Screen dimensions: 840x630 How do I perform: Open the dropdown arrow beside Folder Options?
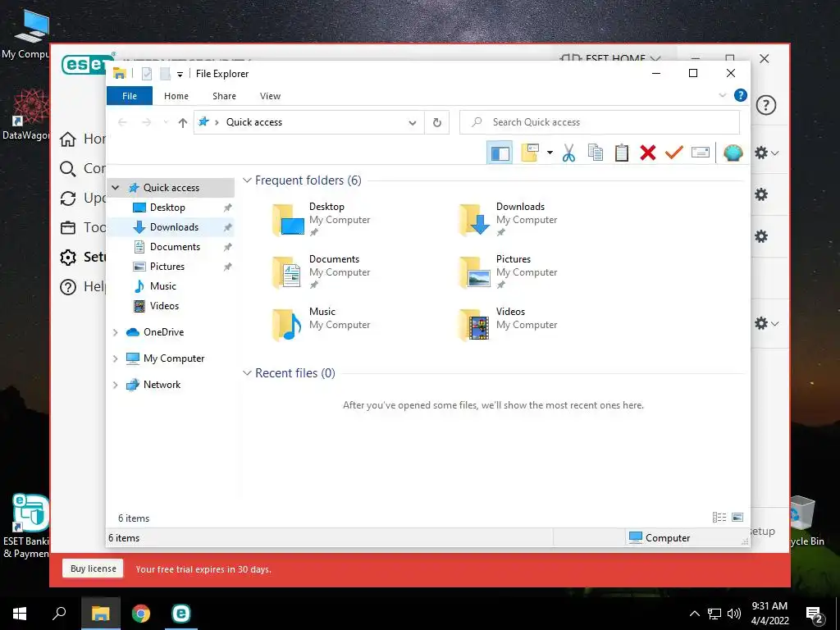[x=550, y=153]
